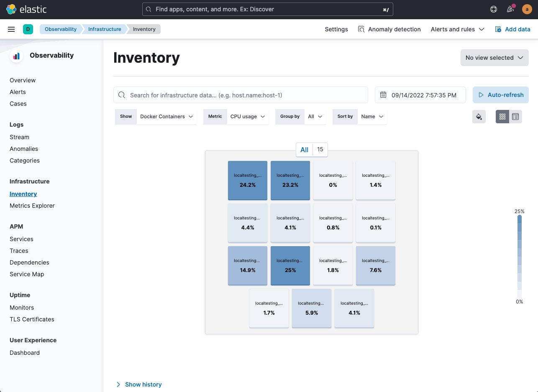Open Logs Categories
Viewport: 538px width, 392px height.
click(x=25, y=160)
